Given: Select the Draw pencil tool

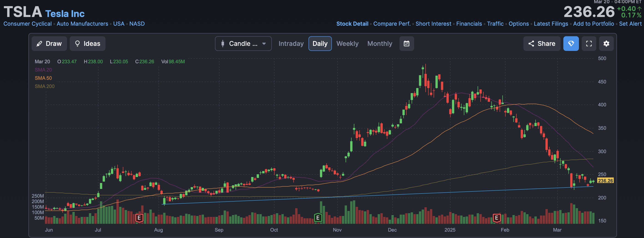Looking at the screenshot, I should (x=49, y=44).
